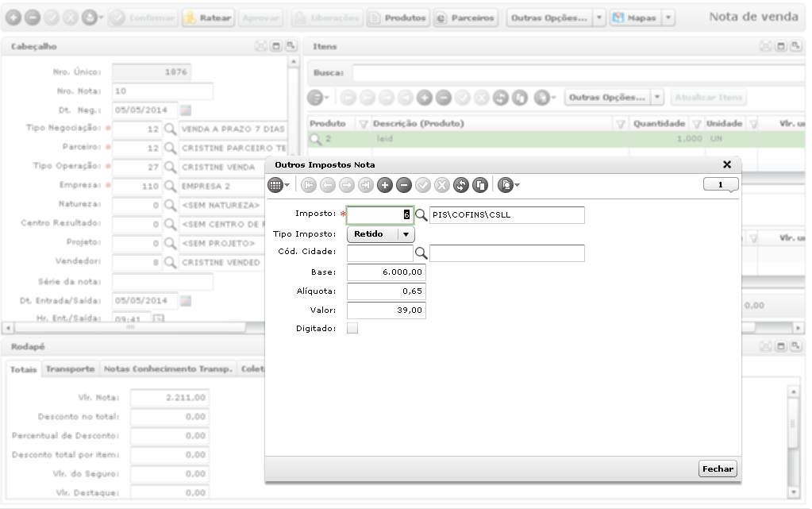The height and width of the screenshot is (509, 812).
Task: Search Empresa with magnifier icon
Action: tap(170, 186)
